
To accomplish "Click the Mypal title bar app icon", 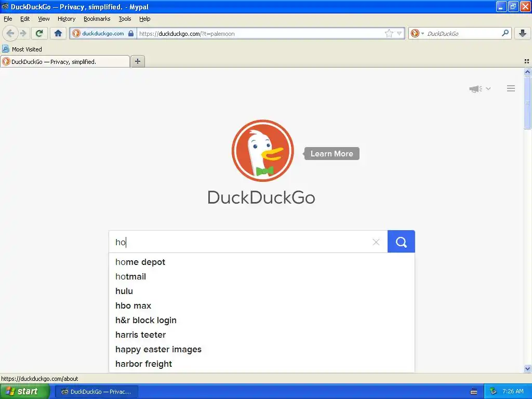I will click(5, 6).
